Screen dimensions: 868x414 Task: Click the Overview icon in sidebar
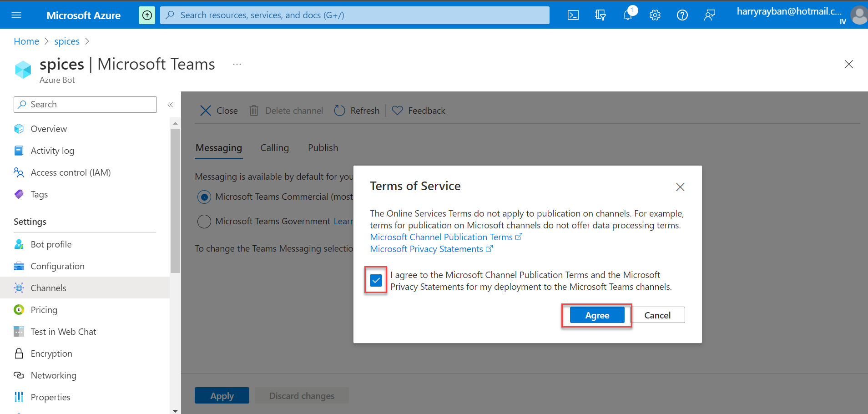coord(19,129)
